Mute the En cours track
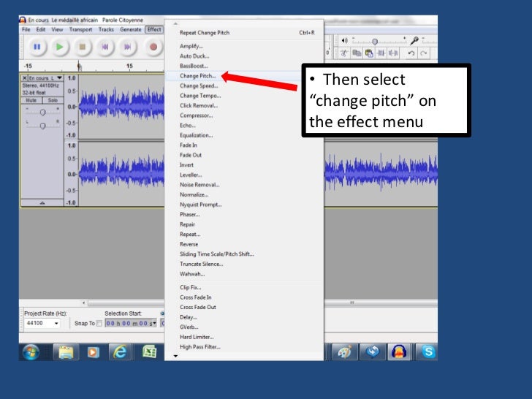 click(x=31, y=100)
